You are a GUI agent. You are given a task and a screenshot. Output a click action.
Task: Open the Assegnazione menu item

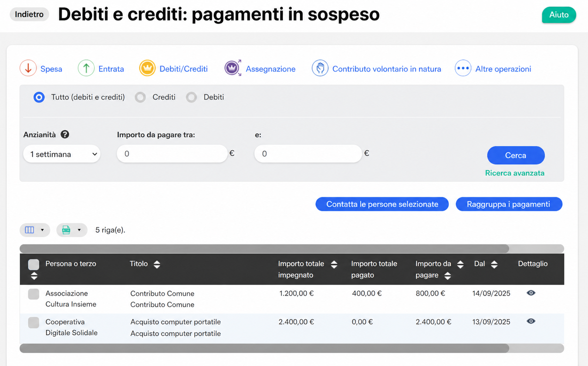(270, 69)
